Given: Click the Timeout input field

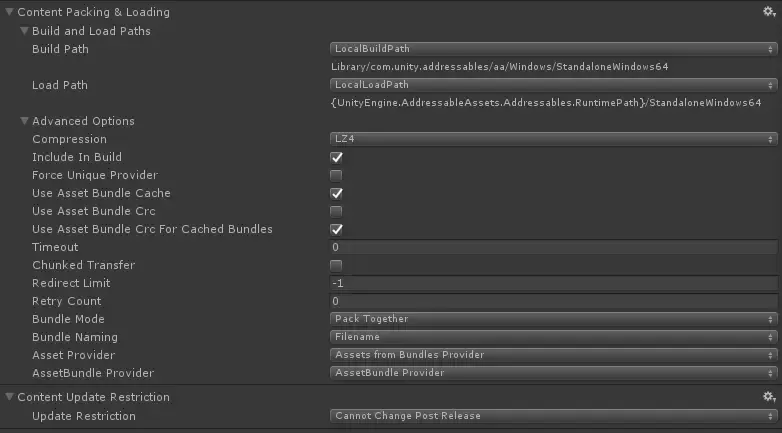Looking at the screenshot, I should 554,247.
